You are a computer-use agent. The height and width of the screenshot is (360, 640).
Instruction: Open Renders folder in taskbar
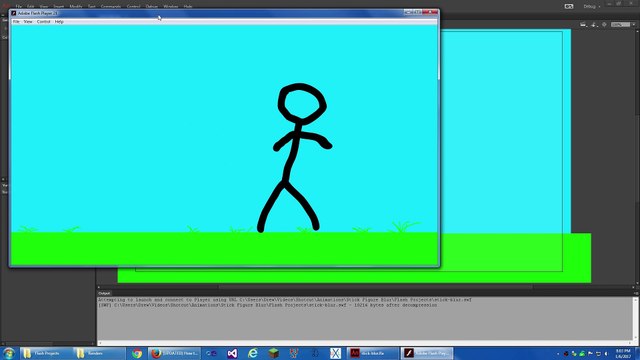pos(99,353)
